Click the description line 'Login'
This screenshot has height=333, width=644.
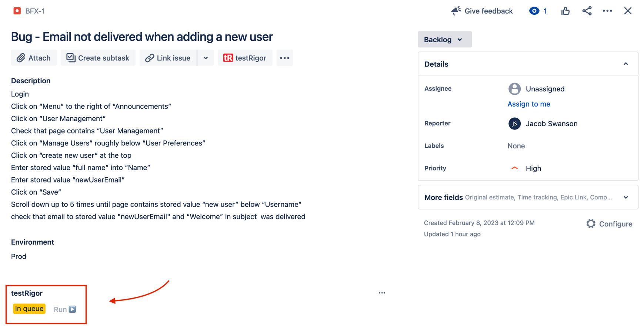pos(20,94)
